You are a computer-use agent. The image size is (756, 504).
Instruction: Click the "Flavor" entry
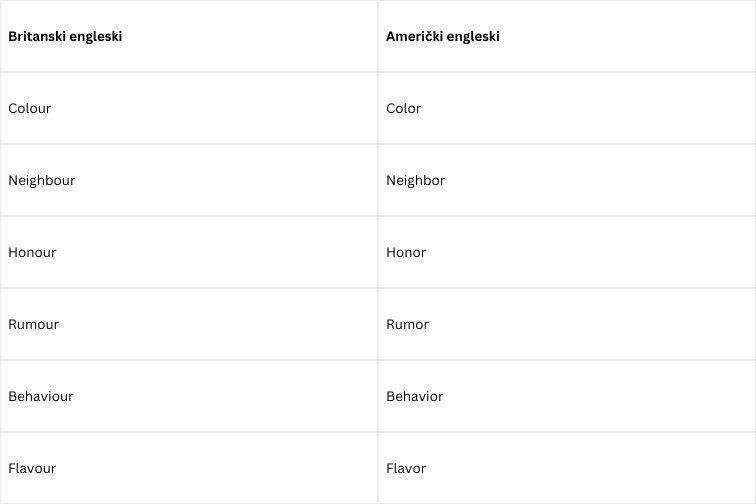[406, 468]
